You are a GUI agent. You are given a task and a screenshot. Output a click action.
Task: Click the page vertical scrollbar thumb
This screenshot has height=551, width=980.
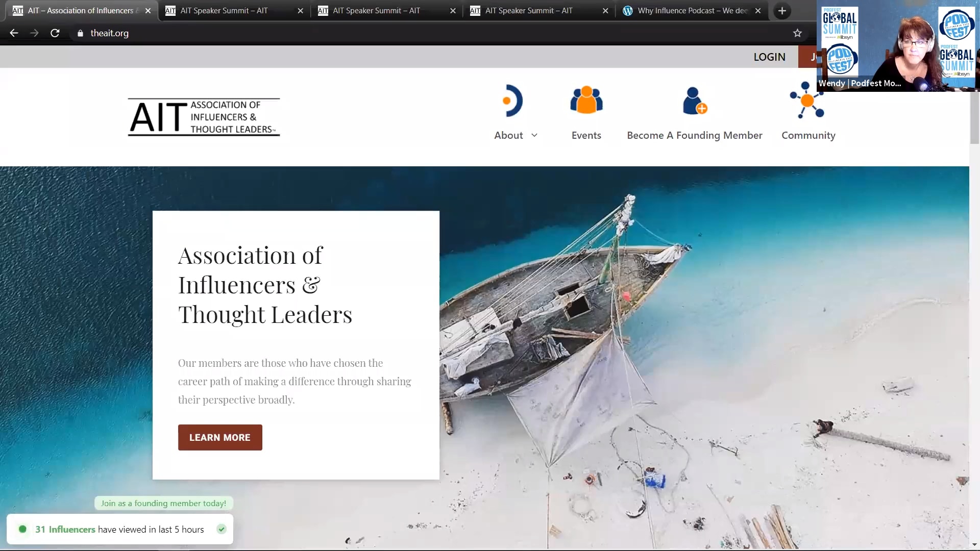coord(974,117)
